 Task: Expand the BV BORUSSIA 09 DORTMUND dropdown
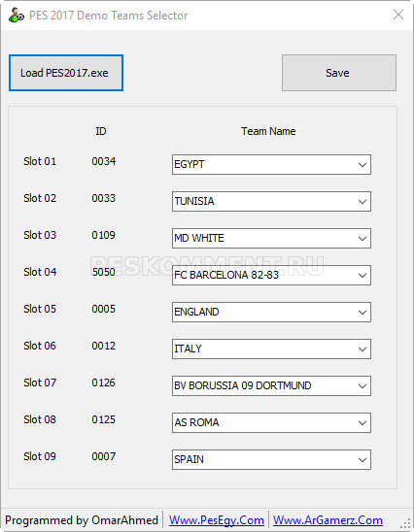(x=271, y=386)
